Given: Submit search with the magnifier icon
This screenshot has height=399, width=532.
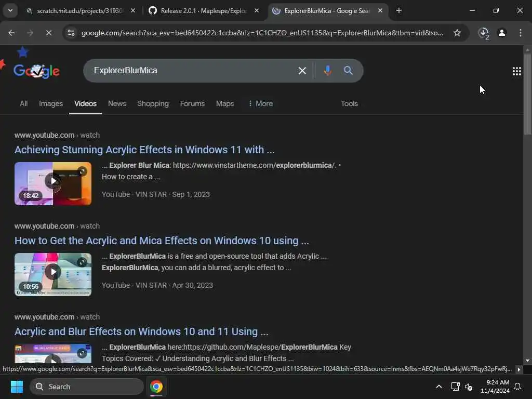Looking at the screenshot, I should pos(348,71).
